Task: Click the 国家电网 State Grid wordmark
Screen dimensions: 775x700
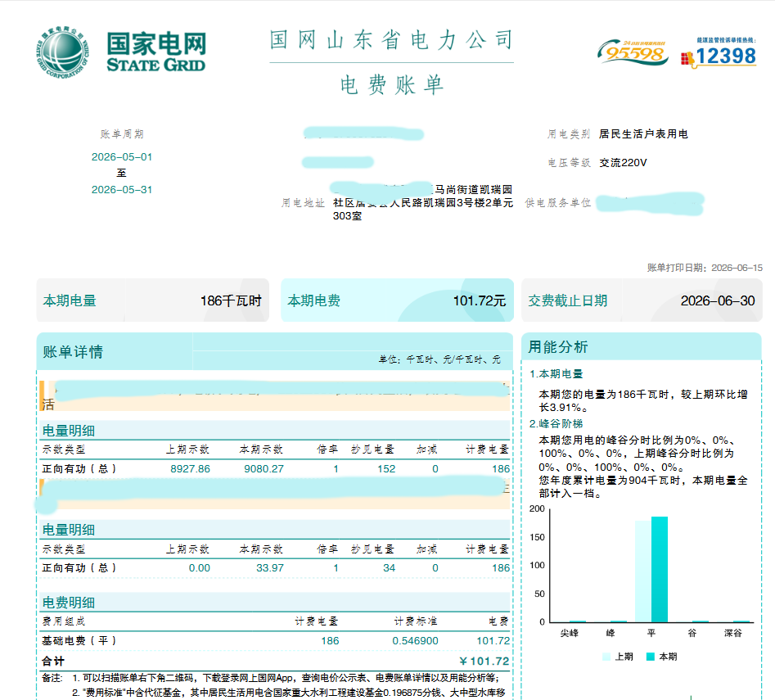Action: tap(156, 52)
